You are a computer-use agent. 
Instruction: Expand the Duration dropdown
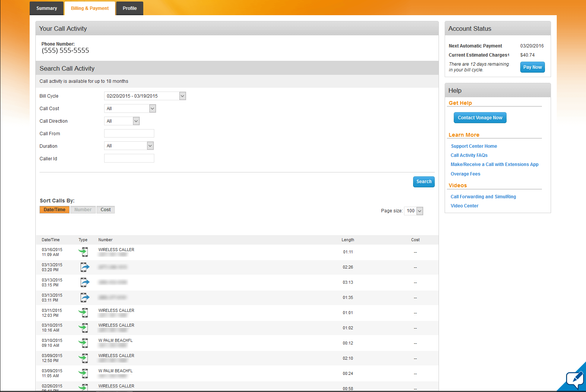[129, 146]
